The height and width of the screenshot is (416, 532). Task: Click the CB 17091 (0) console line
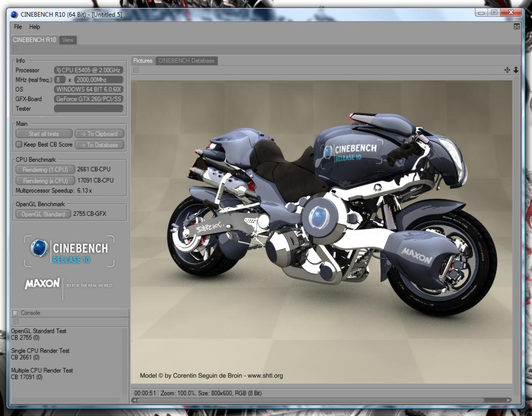coord(27,377)
